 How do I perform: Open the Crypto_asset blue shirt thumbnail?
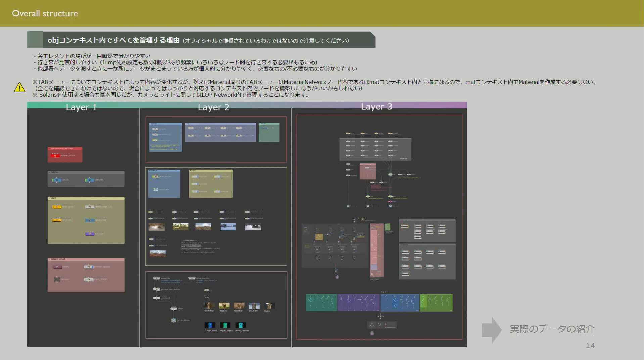click(210, 325)
